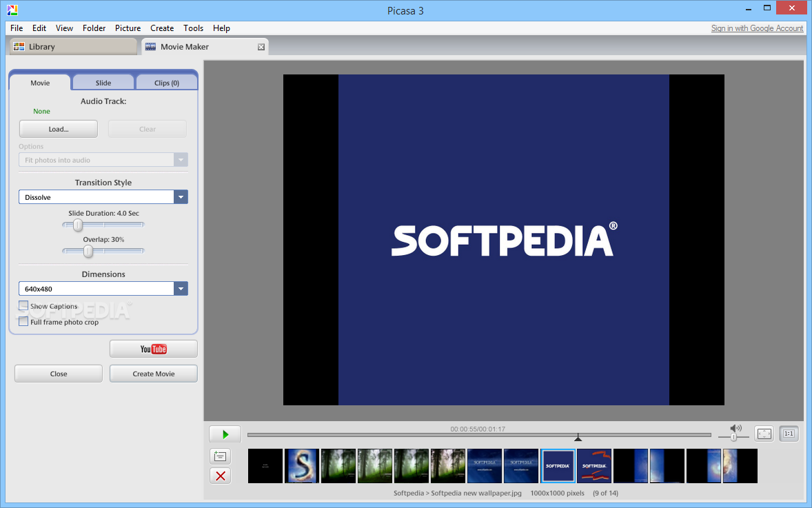Click the None audio track label

[x=41, y=112]
